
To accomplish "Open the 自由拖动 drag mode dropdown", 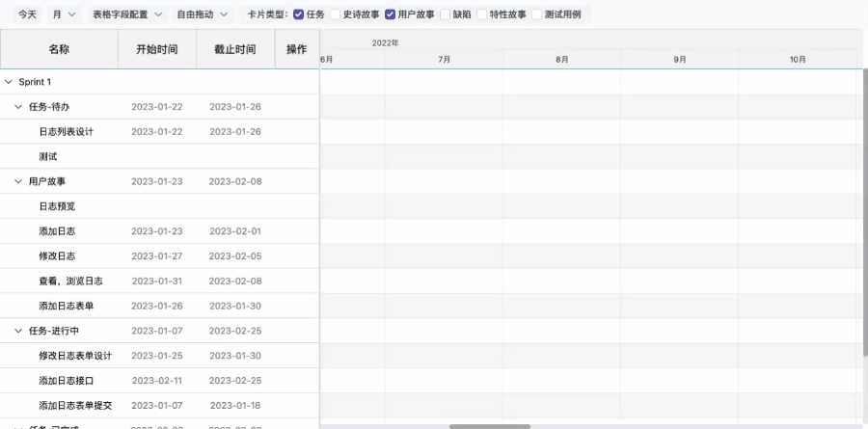I will coord(203,14).
